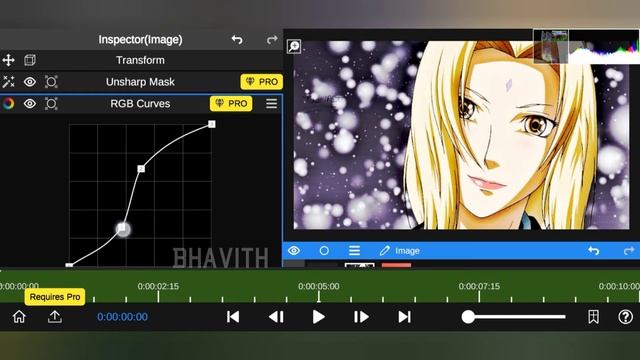
Task: Open Unsharp Mask masking icon
Action: (x=51, y=82)
